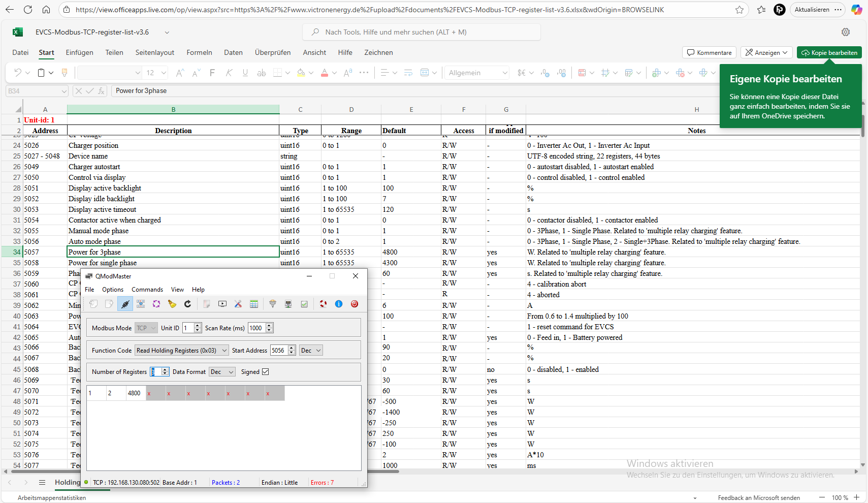This screenshot has height=503, width=868.
Task: Click the Kopie bearbeiten button
Action: 829,52
